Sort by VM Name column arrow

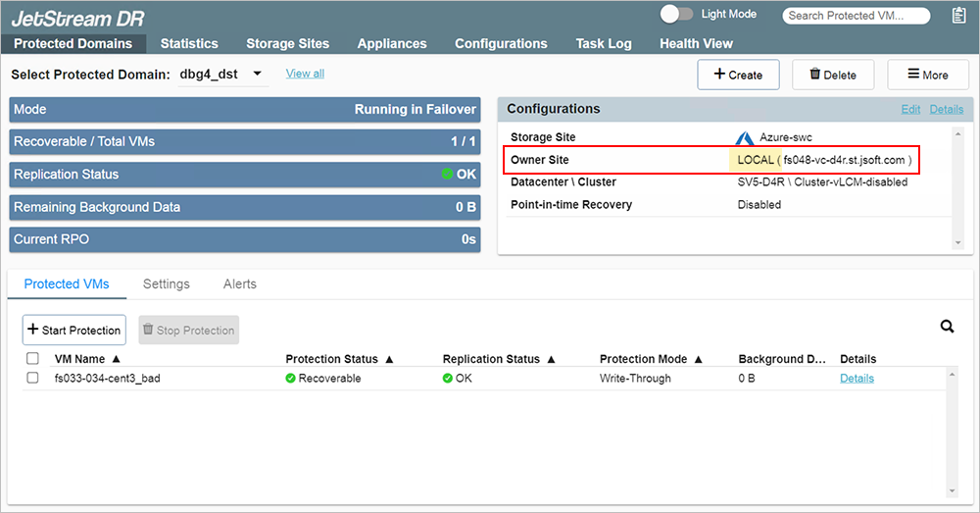point(116,359)
